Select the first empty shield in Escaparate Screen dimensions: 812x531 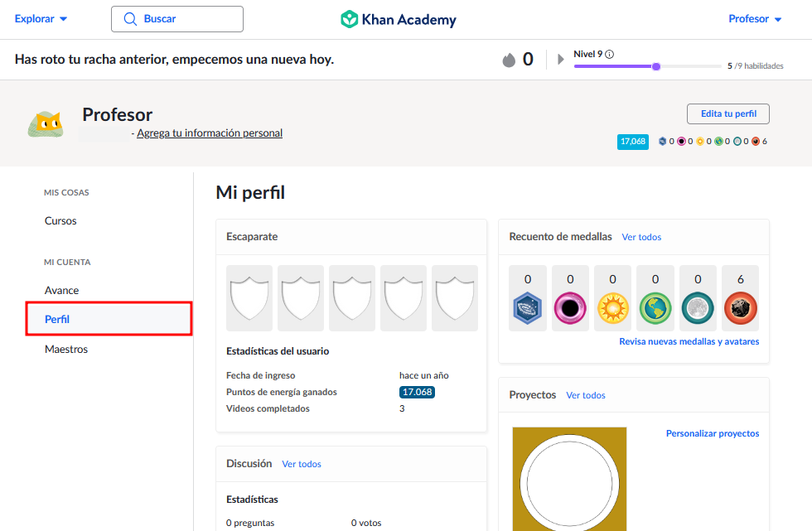pos(249,298)
